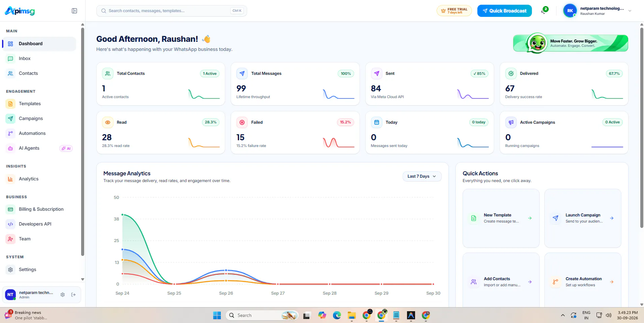The height and width of the screenshot is (323, 644).
Task: Open settings gear beside netparam techn... in sidebar footer
Action: (x=63, y=295)
